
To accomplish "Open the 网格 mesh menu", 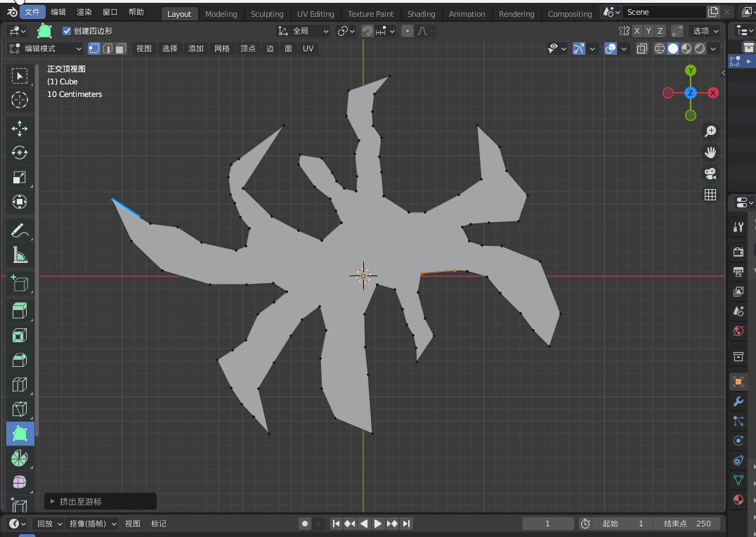I will tap(222, 48).
